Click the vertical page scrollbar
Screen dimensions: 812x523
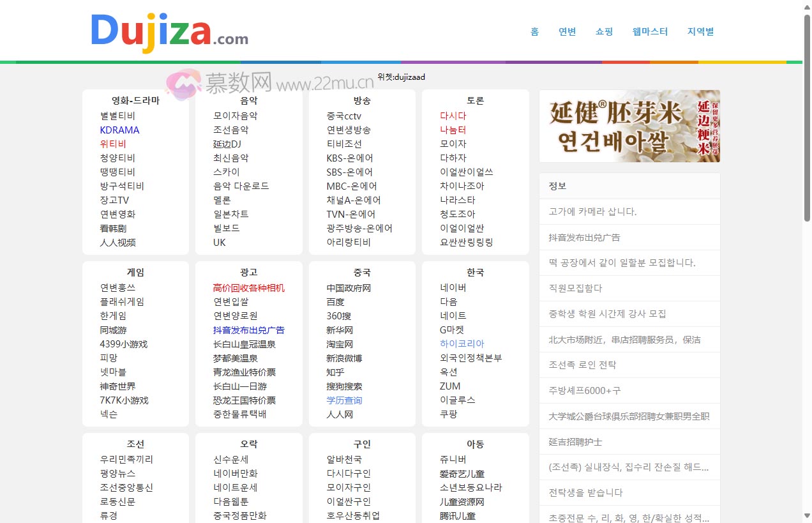click(x=807, y=118)
